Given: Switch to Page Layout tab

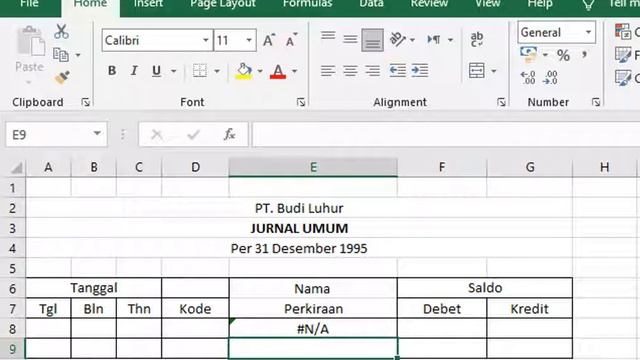Looking at the screenshot, I should pos(223,4).
